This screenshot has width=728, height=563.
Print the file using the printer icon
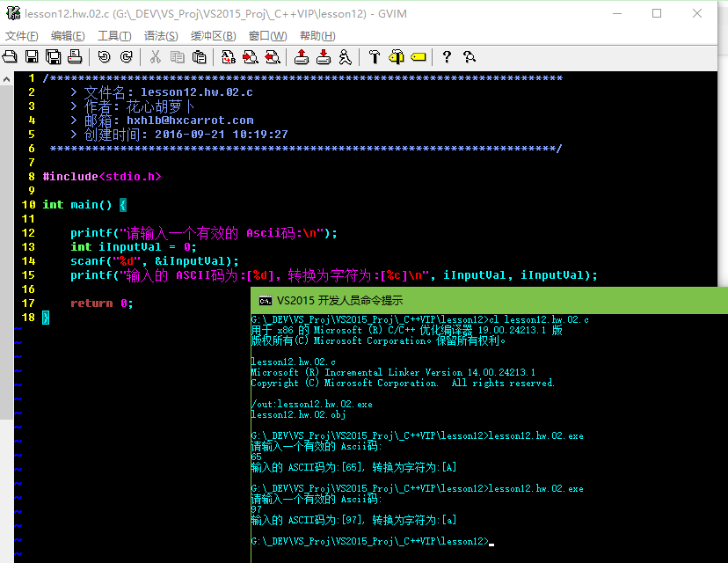[75, 57]
